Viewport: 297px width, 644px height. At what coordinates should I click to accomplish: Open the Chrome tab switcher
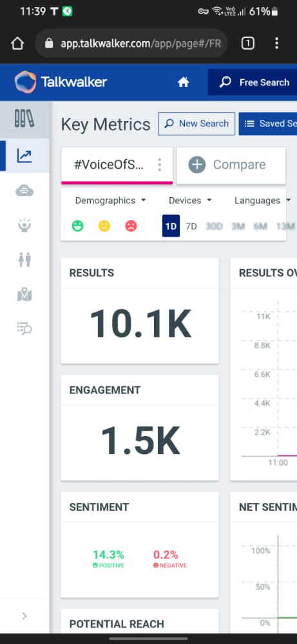pos(247,43)
